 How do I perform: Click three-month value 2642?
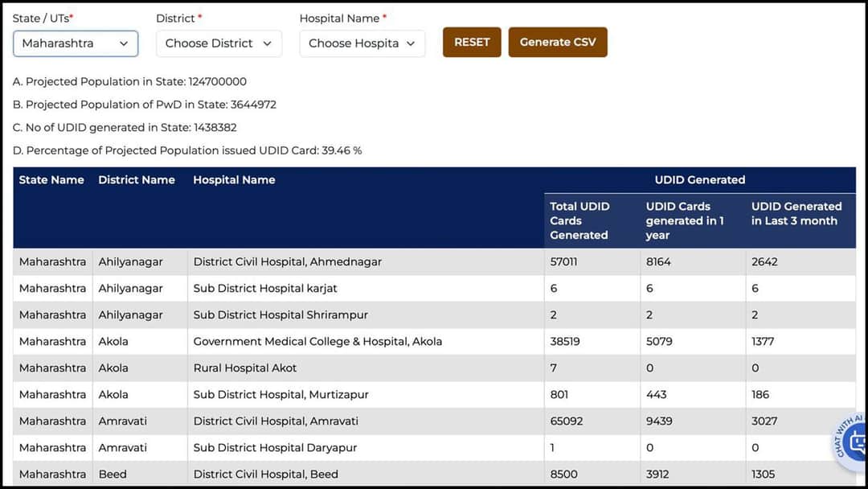[x=764, y=262]
